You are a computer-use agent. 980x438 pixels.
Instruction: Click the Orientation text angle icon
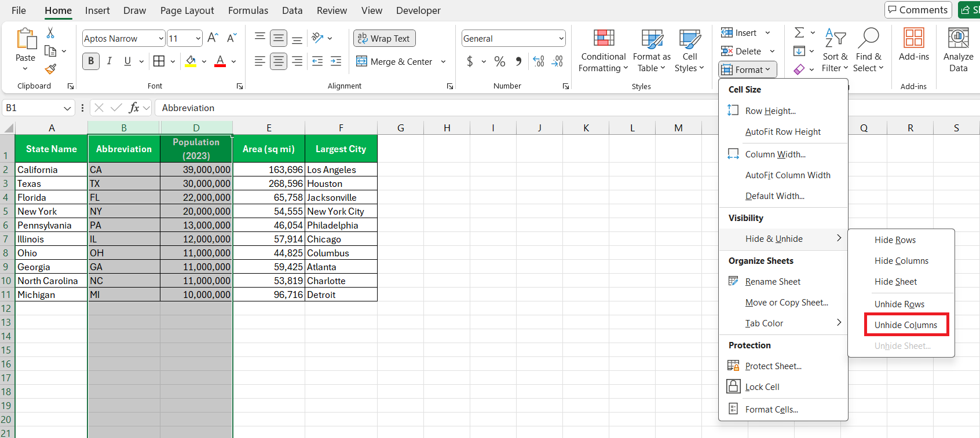point(317,38)
